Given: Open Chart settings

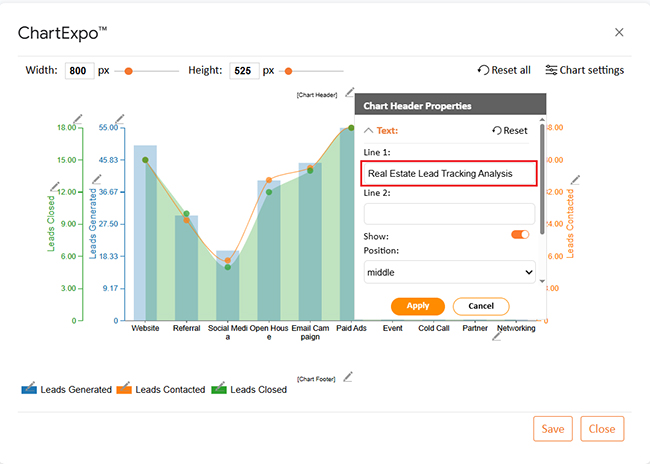Looking at the screenshot, I should 584,70.
